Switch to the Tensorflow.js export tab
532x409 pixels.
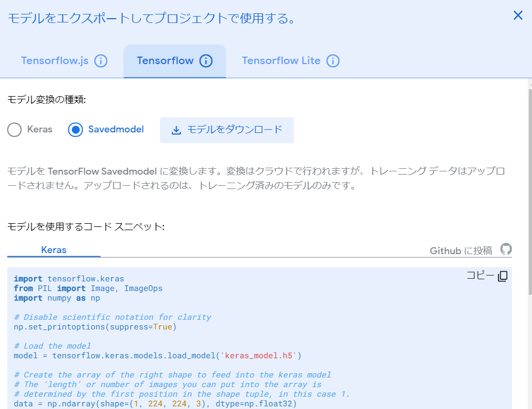tap(56, 60)
